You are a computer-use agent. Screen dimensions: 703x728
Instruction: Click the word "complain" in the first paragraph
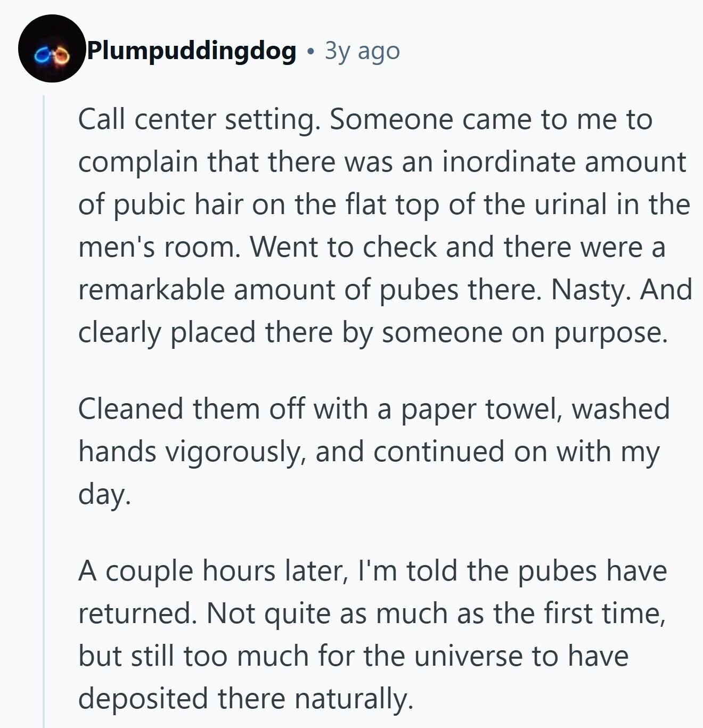point(138,162)
